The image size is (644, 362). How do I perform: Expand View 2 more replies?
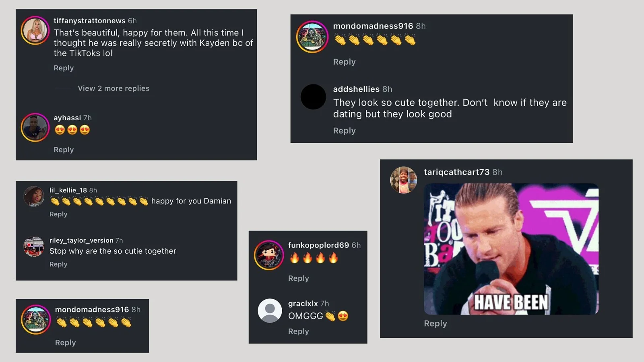pos(114,88)
